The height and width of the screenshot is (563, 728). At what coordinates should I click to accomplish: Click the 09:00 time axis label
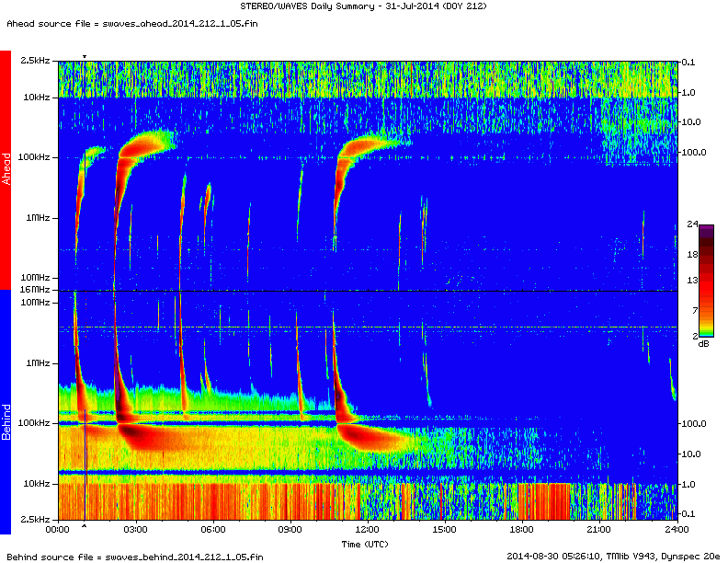(x=290, y=530)
